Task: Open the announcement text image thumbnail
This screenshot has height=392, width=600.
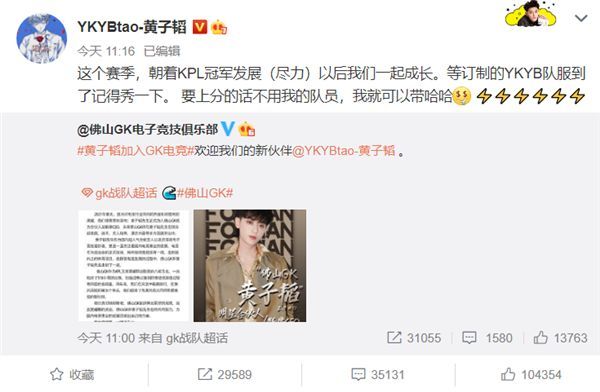Action: pos(134,266)
